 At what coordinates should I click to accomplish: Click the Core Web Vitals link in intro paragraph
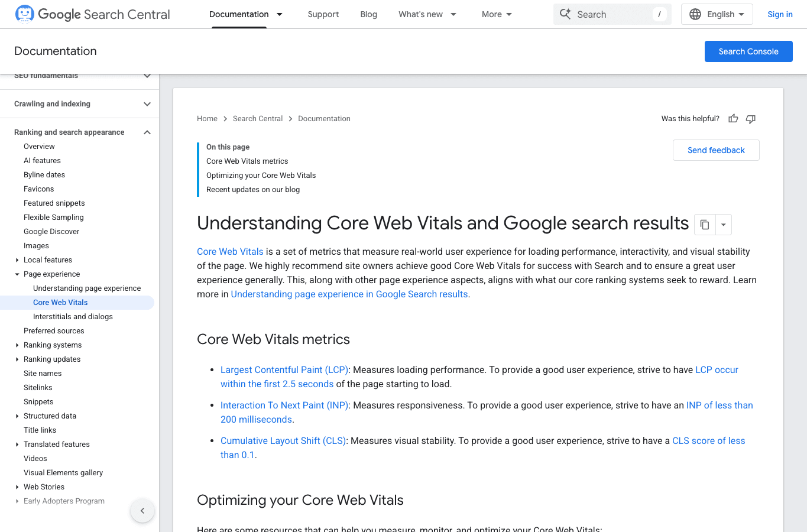coord(230,252)
